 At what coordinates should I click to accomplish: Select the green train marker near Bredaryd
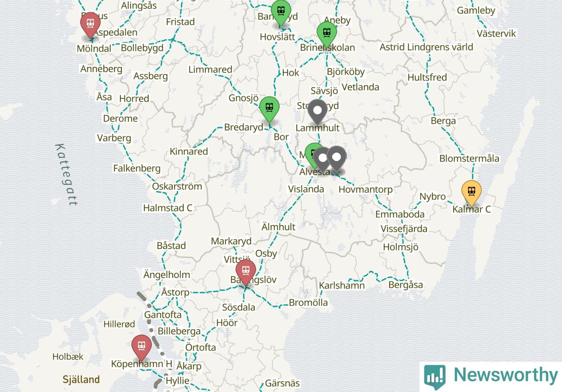click(x=269, y=109)
